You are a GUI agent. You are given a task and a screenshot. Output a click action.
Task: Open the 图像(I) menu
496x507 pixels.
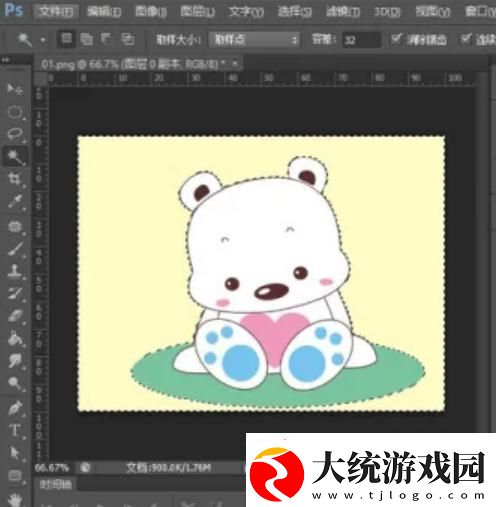click(x=151, y=12)
